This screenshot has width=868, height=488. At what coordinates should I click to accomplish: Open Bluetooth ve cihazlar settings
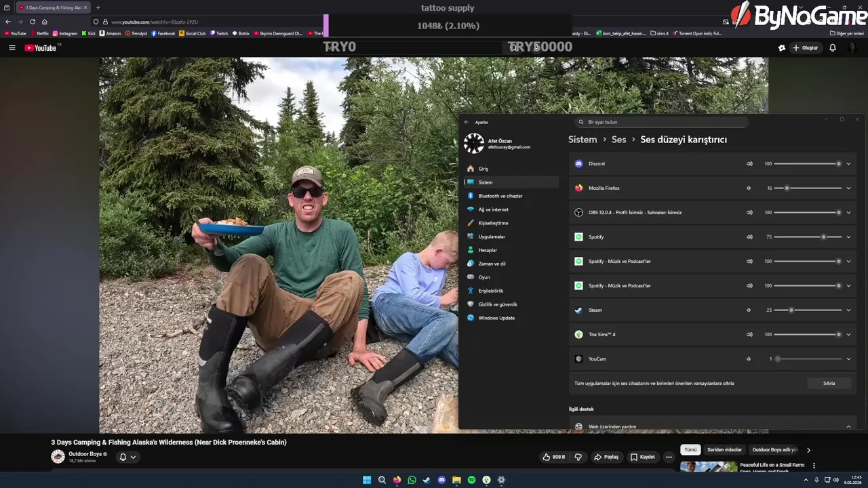coord(511,196)
